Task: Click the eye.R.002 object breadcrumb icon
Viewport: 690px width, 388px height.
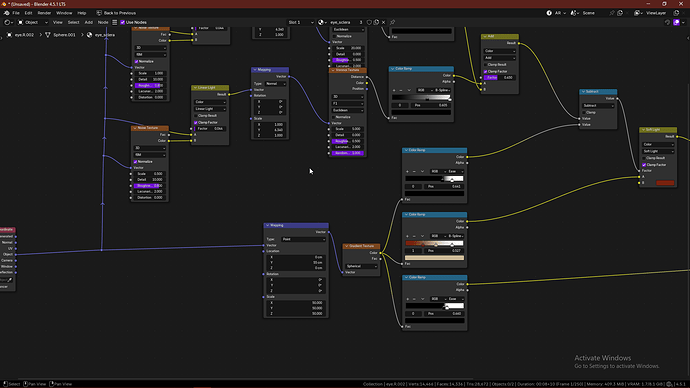Action: point(9,35)
